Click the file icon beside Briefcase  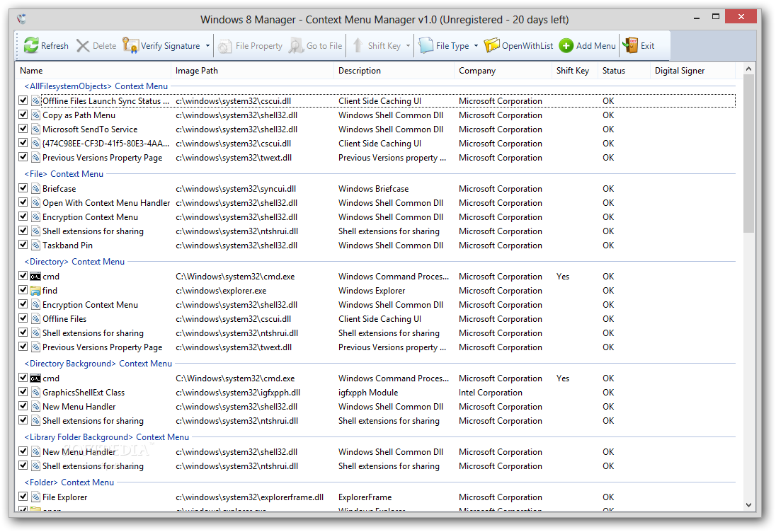(35, 189)
